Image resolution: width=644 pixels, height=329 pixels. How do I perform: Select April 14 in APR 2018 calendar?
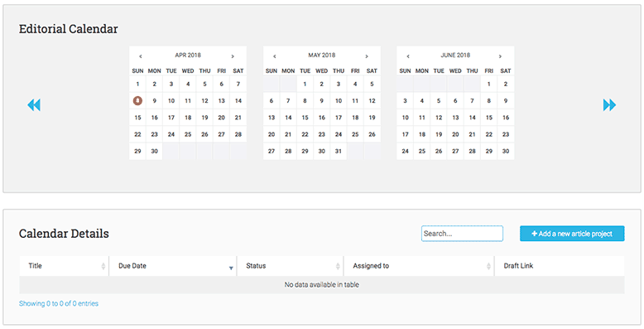[238, 101]
